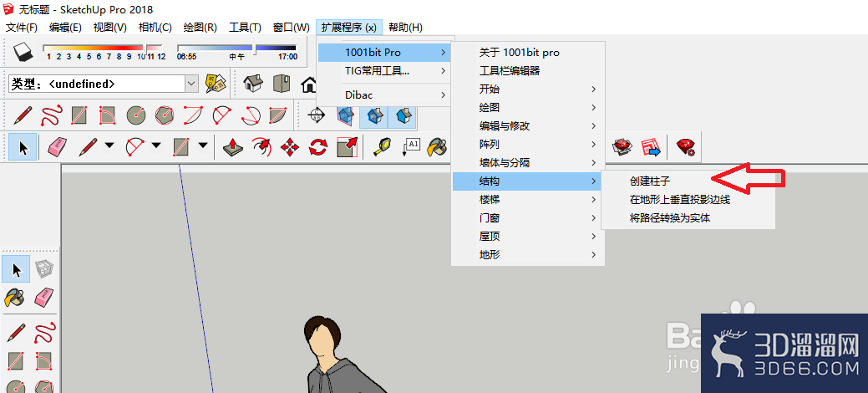Screen dimensions: 868x393
Task: Expand the 墙体与分隔 submenu
Action: [x=529, y=162]
